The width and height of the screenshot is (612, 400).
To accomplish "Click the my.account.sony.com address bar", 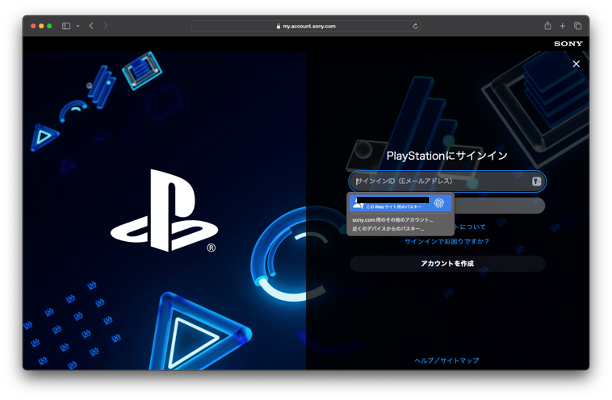I will [x=306, y=26].
